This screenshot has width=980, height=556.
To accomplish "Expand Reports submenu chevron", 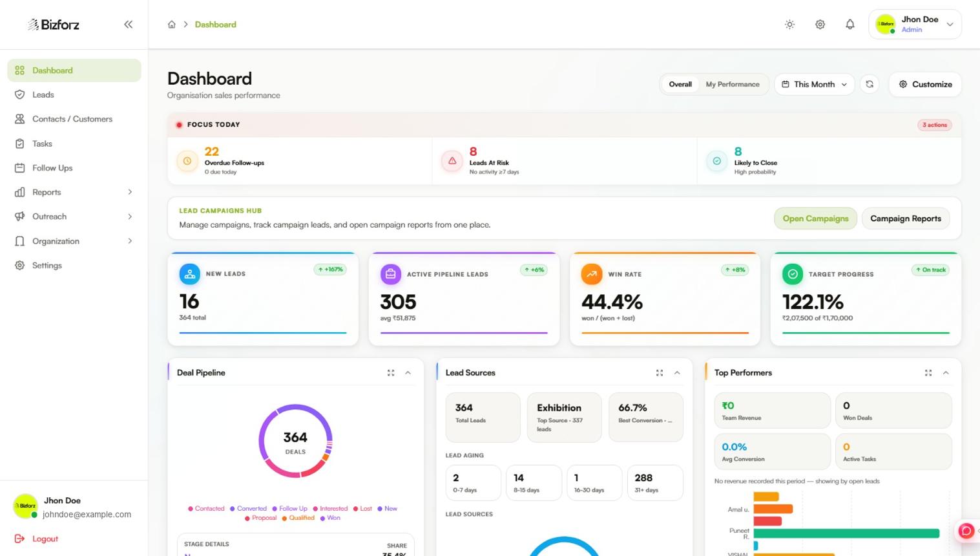I will coord(130,192).
